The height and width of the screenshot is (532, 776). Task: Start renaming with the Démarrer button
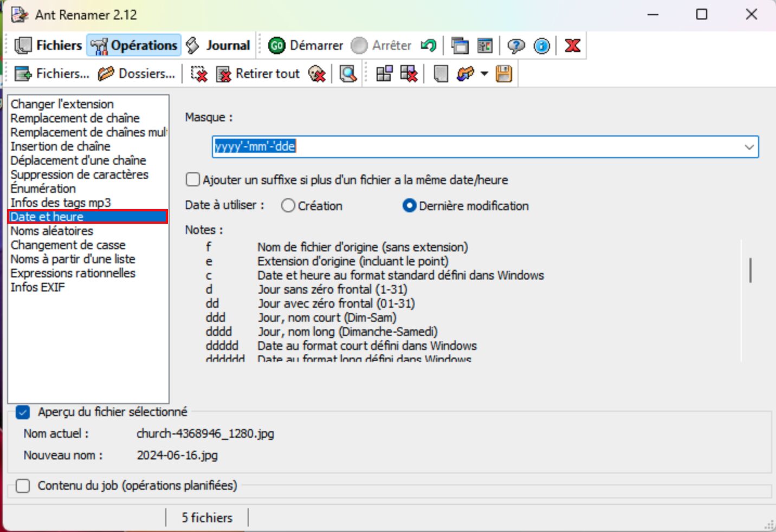tap(306, 46)
